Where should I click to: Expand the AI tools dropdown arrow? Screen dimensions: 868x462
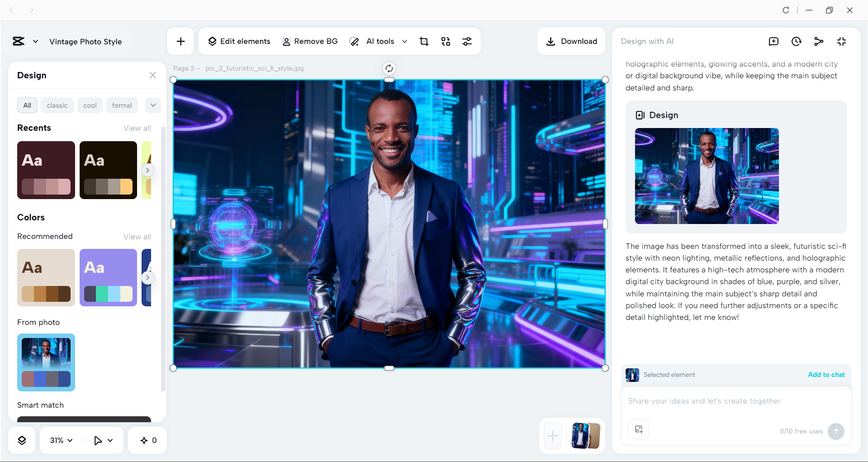[x=404, y=41]
